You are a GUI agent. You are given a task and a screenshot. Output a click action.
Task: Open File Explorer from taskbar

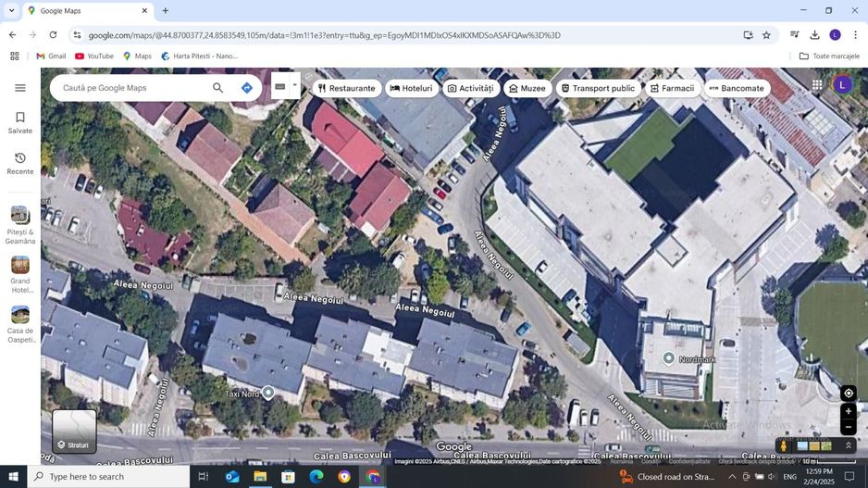pos(260,476)
